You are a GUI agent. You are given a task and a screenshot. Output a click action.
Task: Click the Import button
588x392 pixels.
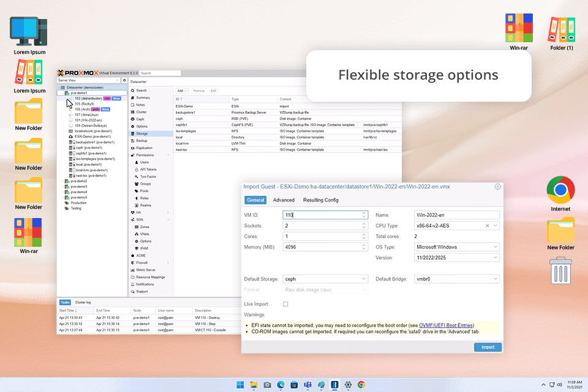click(488, 347)
